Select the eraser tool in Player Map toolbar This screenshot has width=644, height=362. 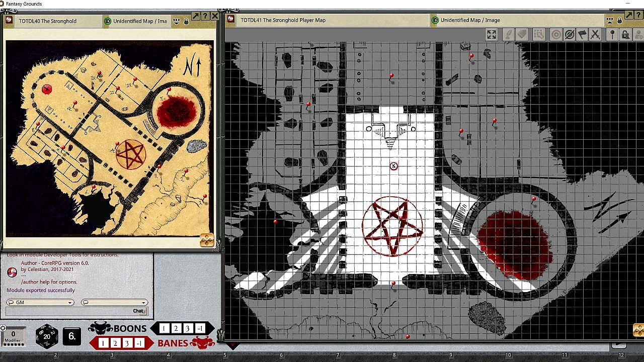(522, 34)
